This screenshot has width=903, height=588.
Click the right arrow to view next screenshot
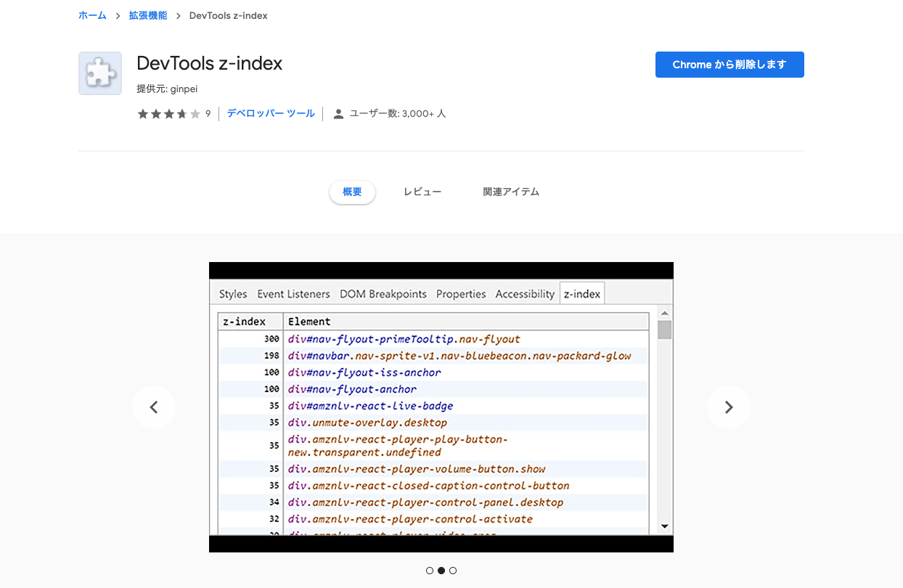(x=729, y=407)
